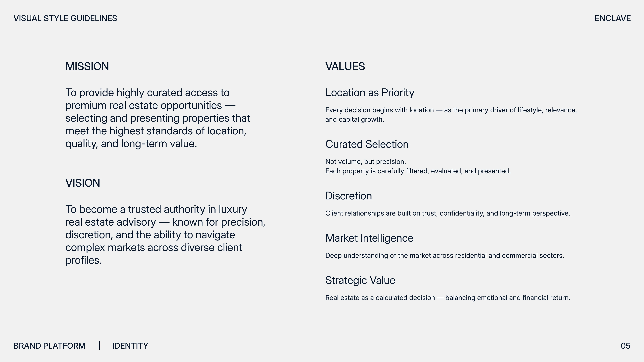The width and height of the screenshot is (644, 362).
Task: Click the ENCLAVE brand name at top right
Action: pyautogui.click(x=612, y=18)
